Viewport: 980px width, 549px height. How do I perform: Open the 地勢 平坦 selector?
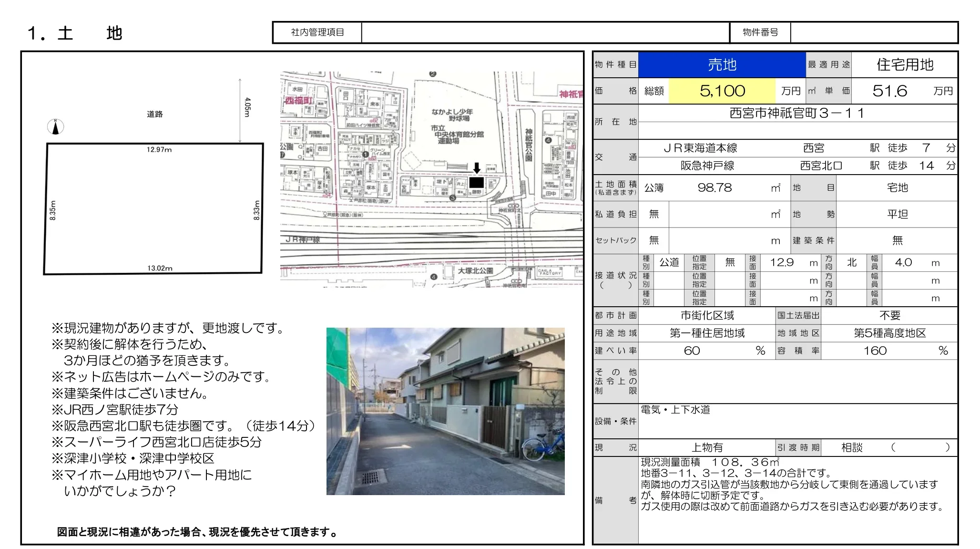(898, 215)
